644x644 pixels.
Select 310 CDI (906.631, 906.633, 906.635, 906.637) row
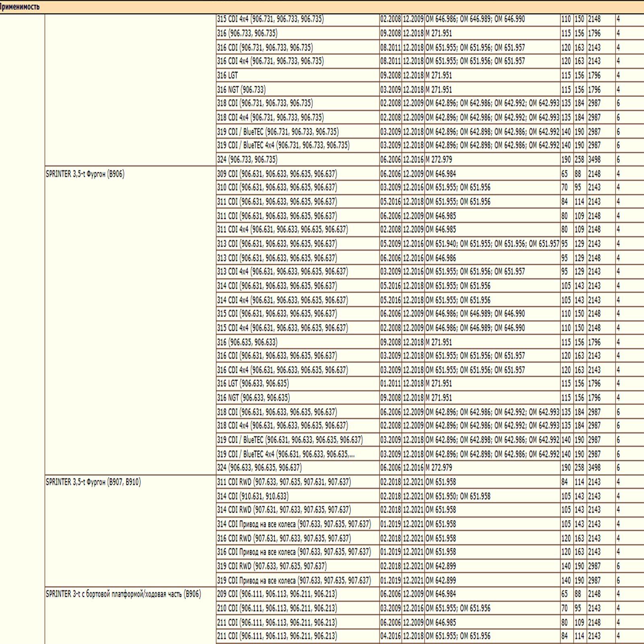coord(277,187)
